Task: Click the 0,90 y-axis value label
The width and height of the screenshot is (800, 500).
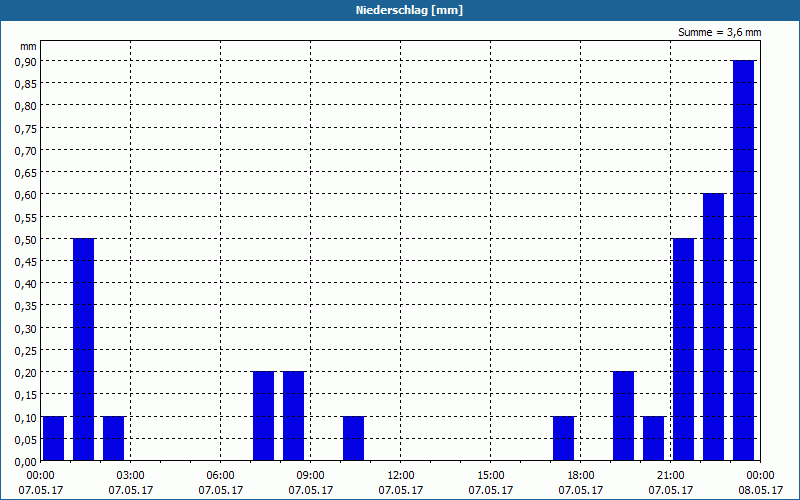Action: [x=26, y=61]
